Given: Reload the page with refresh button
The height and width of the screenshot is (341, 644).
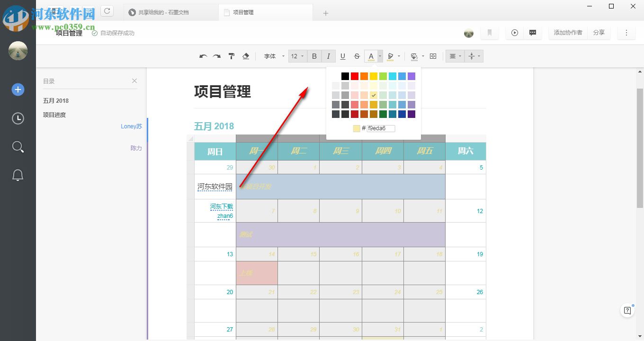Looking at the screenshot, I should 107,11.
